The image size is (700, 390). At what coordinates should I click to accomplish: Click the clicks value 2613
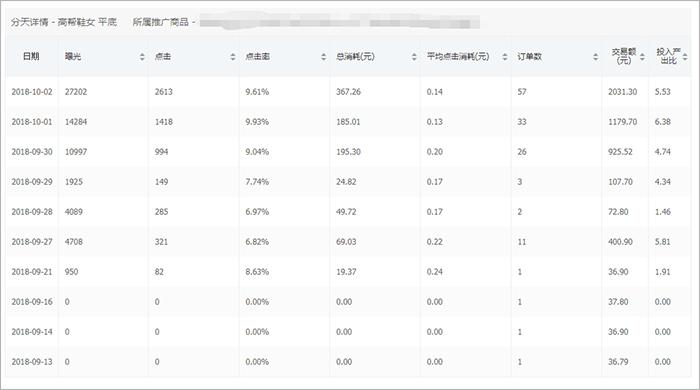[163, 92]
